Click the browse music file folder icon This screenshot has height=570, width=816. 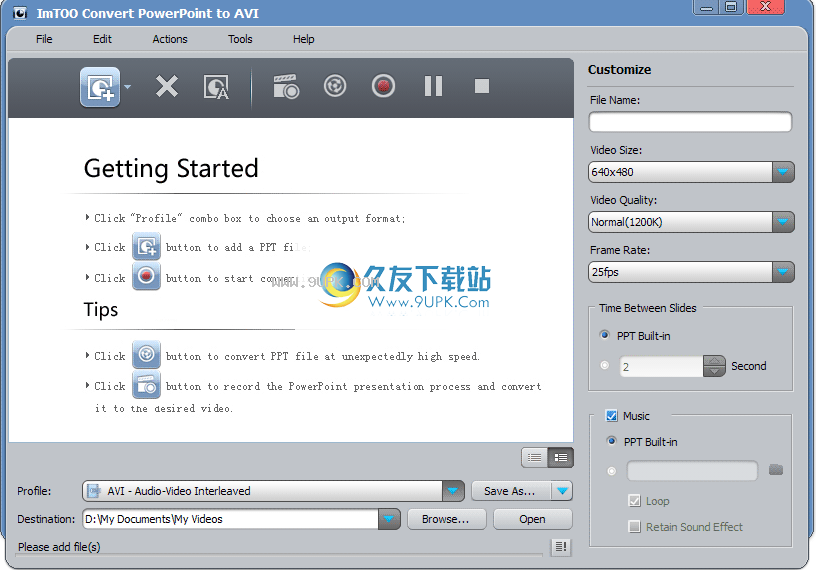point(776,470)
